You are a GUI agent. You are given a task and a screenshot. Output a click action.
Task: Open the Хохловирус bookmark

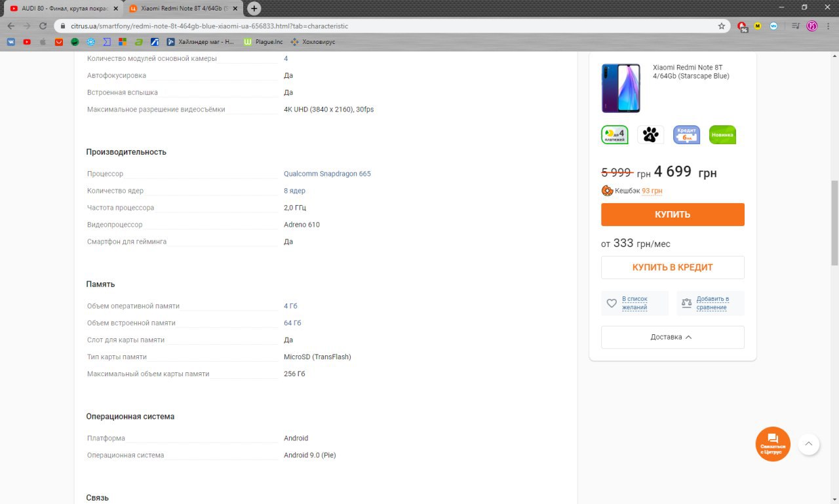[x=313, y=42]
